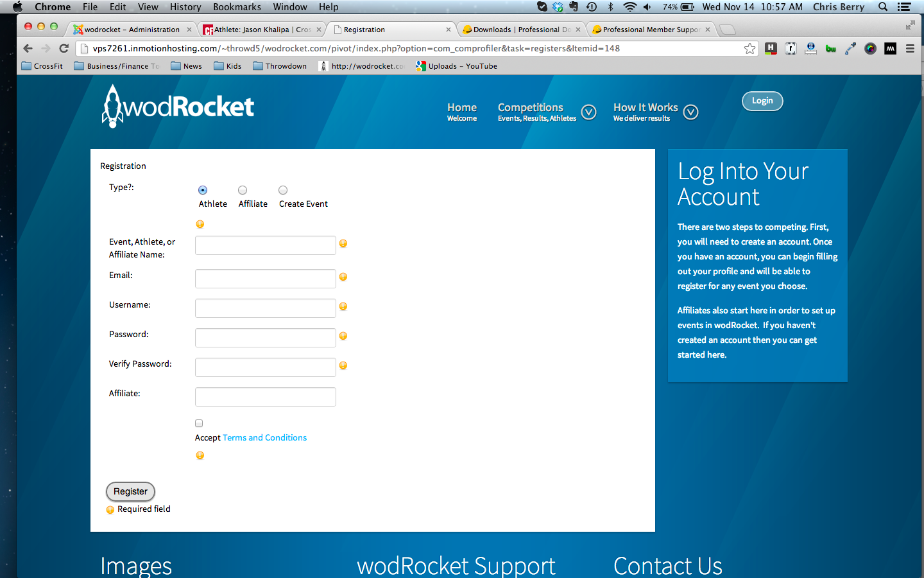This screenshot has height=578, width=924.
Task: Click the browser forward arrow
Action: (46, 48)
